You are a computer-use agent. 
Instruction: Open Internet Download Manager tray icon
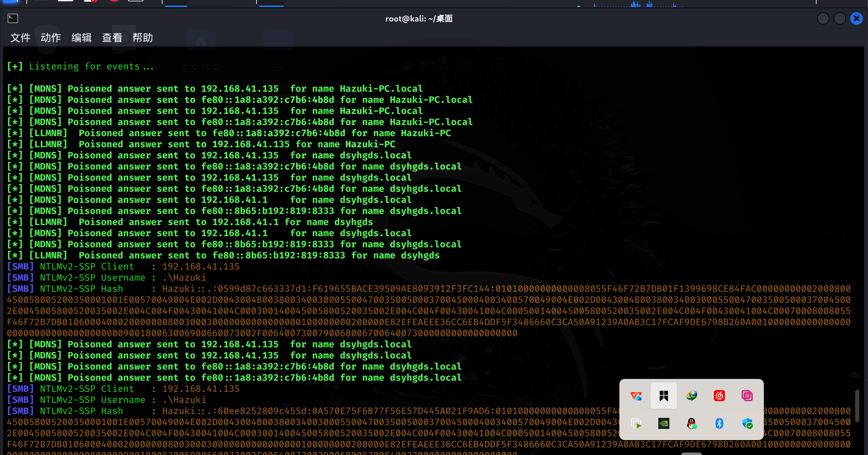[x=691, y=396]
